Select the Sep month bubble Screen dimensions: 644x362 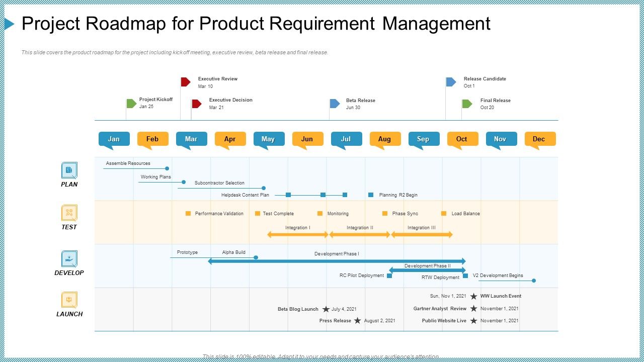(x=424, y=140)
